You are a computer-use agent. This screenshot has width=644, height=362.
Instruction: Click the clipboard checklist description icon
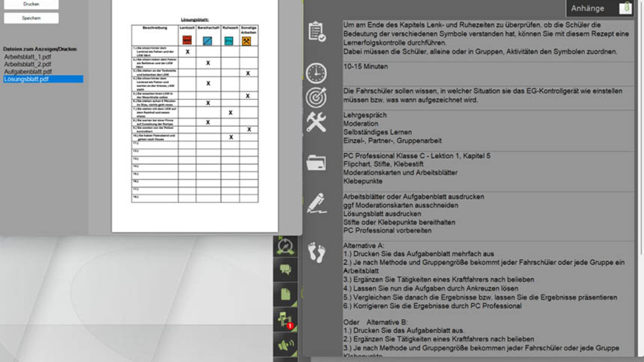pos(317,32)
